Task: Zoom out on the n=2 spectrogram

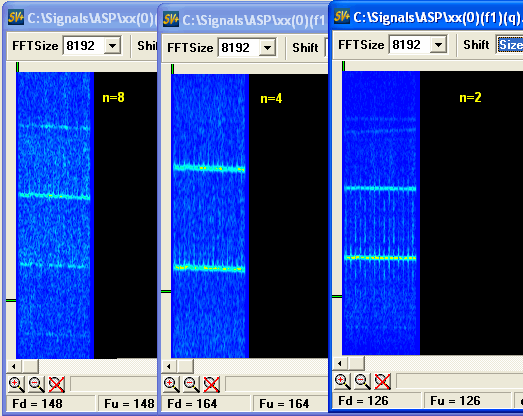Action: (363, 381)
